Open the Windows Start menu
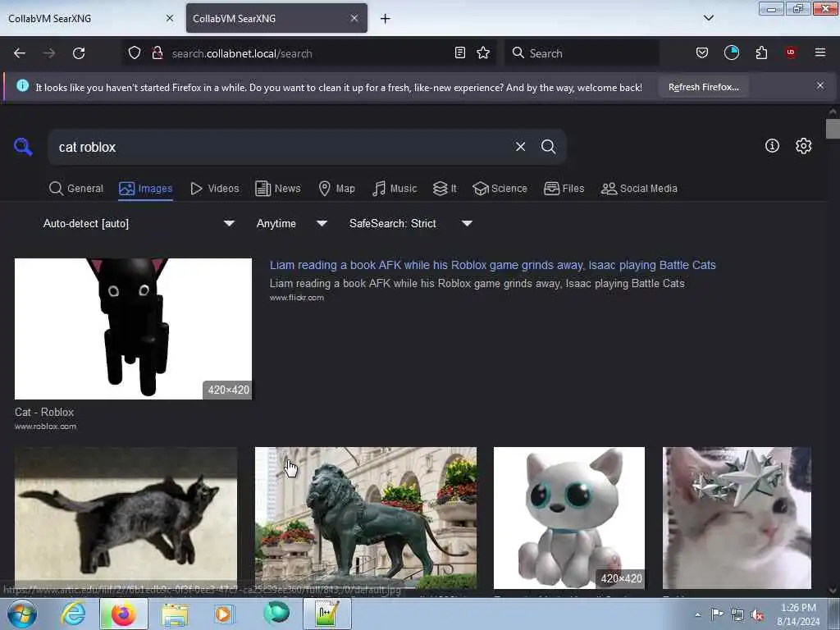The width and height of the screenshot is (840, 630). tap(22, 614)
